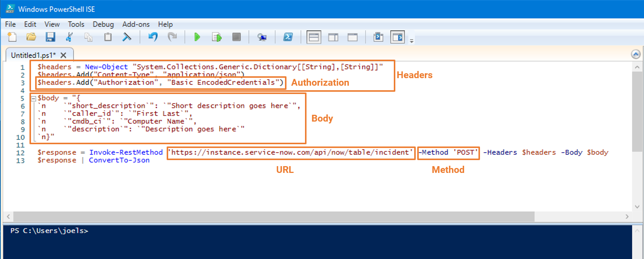Click the -Headers parameter on line 12
This screenshot has height=259, width=644.
[500, 152]
